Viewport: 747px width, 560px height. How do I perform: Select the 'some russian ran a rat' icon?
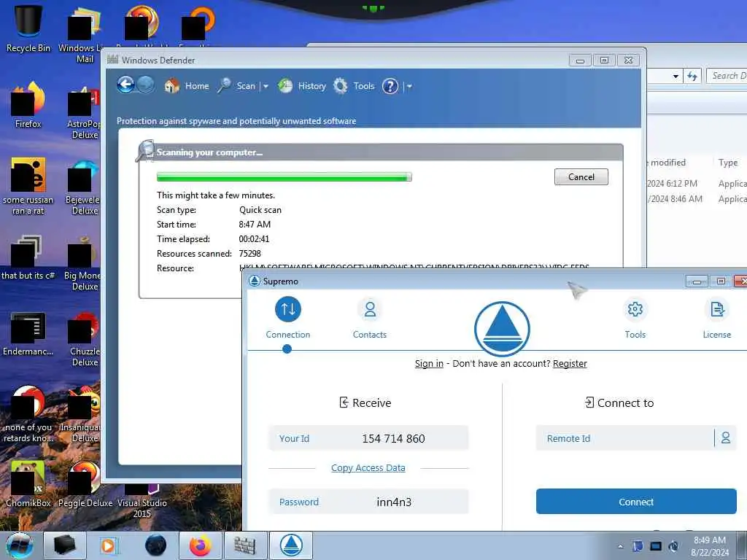pos(28,187)
